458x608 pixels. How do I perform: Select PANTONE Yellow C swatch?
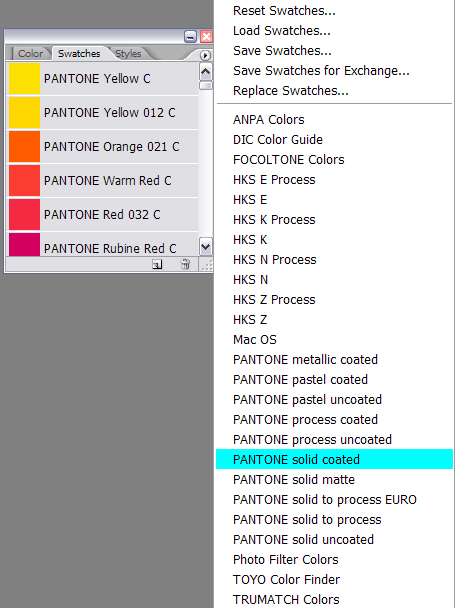[x=103, y=79]
